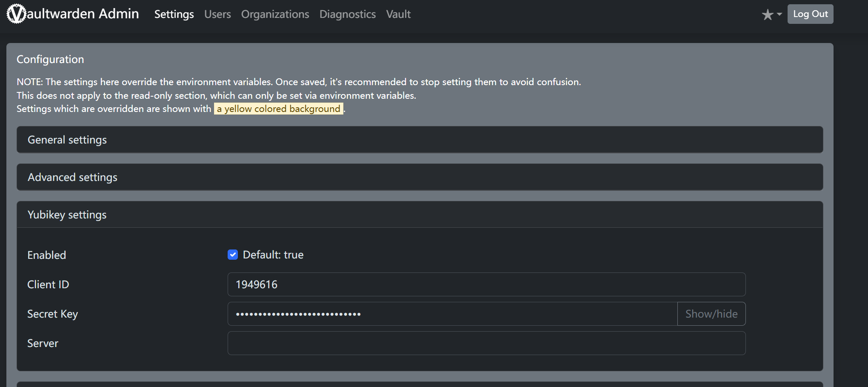The width and height of the screenshot is (868, 387).
Task: Toggle the Yubikey Enabled checkbox
Action: pos(233,255)
